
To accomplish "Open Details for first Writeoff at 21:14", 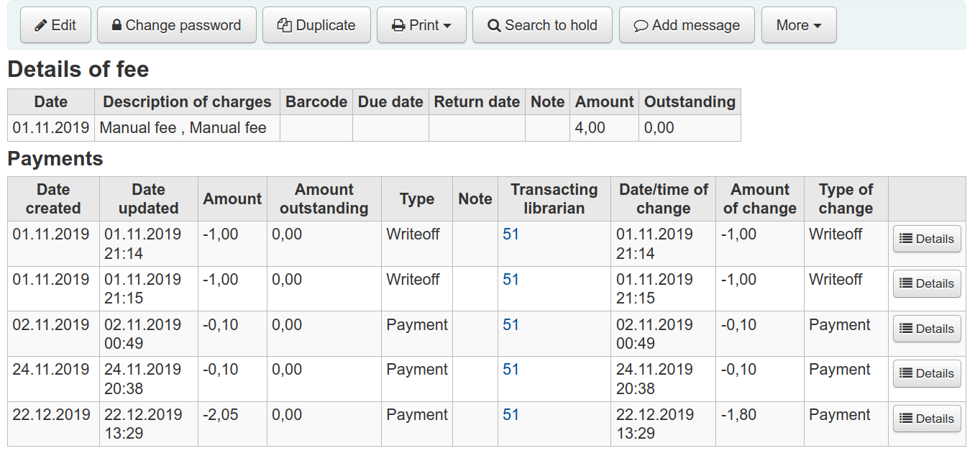I will [x=926, y=239].
